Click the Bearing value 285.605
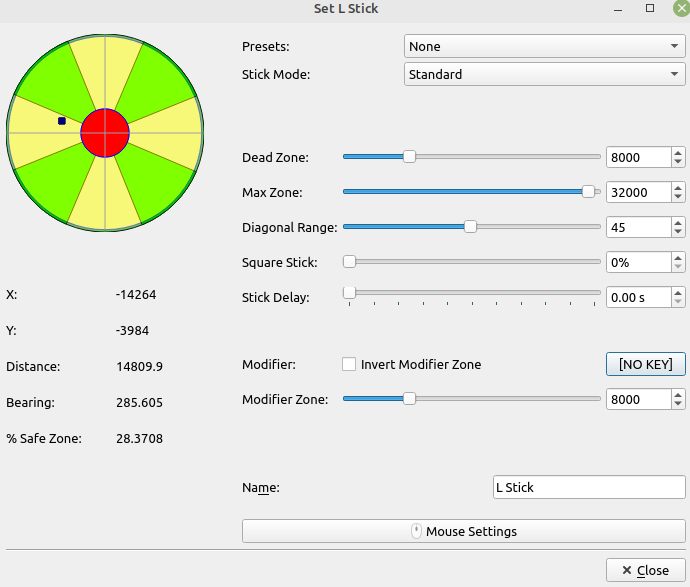 pos(139,403)
